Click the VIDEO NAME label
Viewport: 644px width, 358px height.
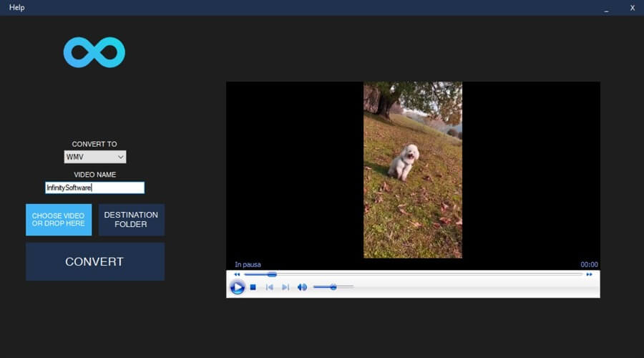pos(95,174)
